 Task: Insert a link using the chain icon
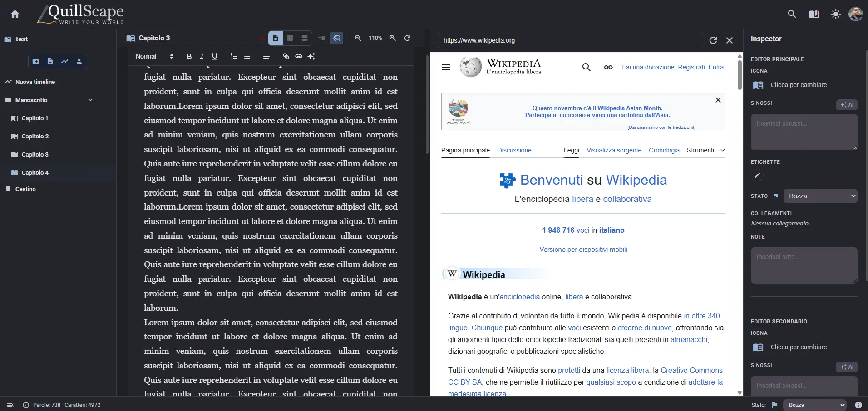coord(286,56)
